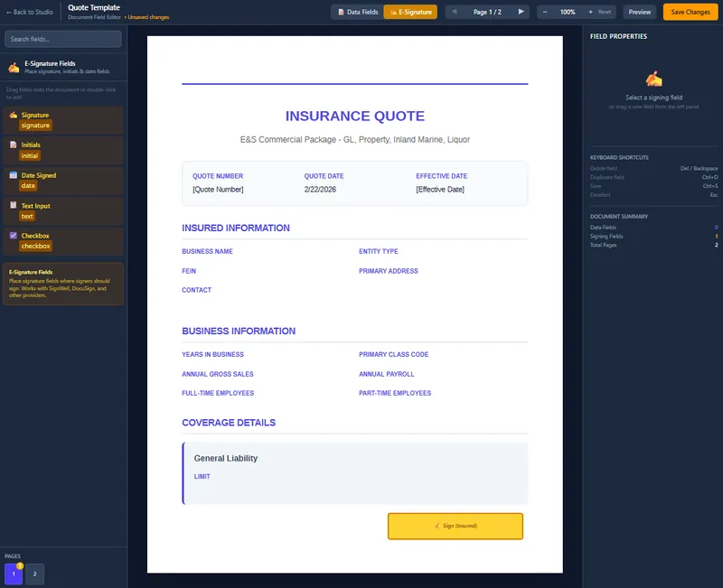
Task: Switch to the E-Signature tab
Action: pos(410,12)
